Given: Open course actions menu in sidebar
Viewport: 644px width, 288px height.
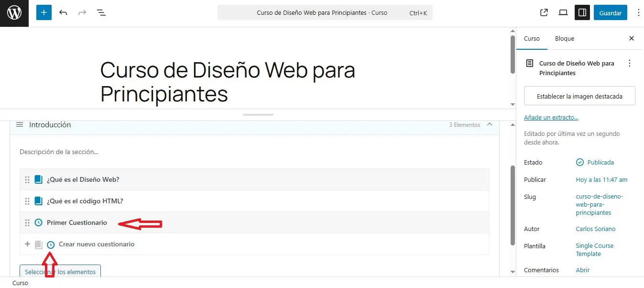Looking at the screenshot, I should [x=630, y=64].
